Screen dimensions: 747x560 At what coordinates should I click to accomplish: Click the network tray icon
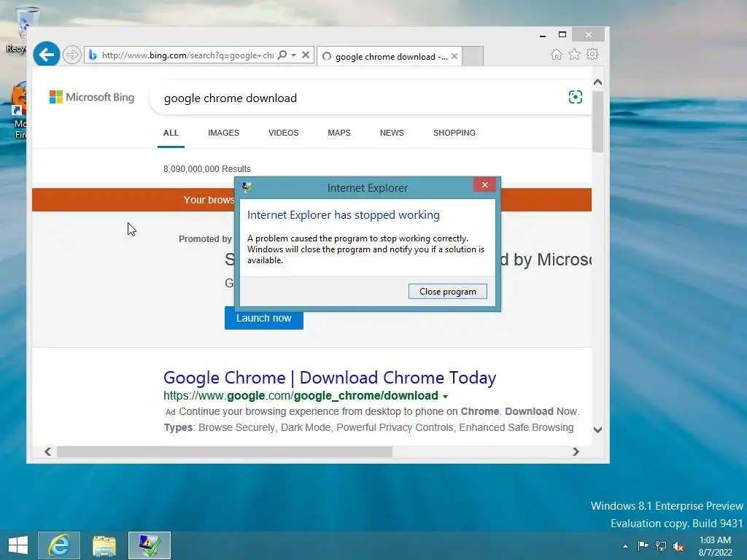coord(661,545)
